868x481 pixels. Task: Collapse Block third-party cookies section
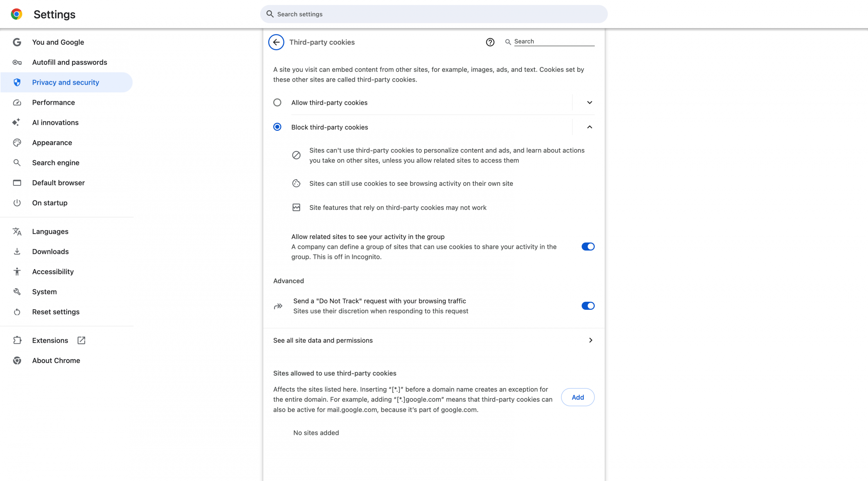point(589,127)
